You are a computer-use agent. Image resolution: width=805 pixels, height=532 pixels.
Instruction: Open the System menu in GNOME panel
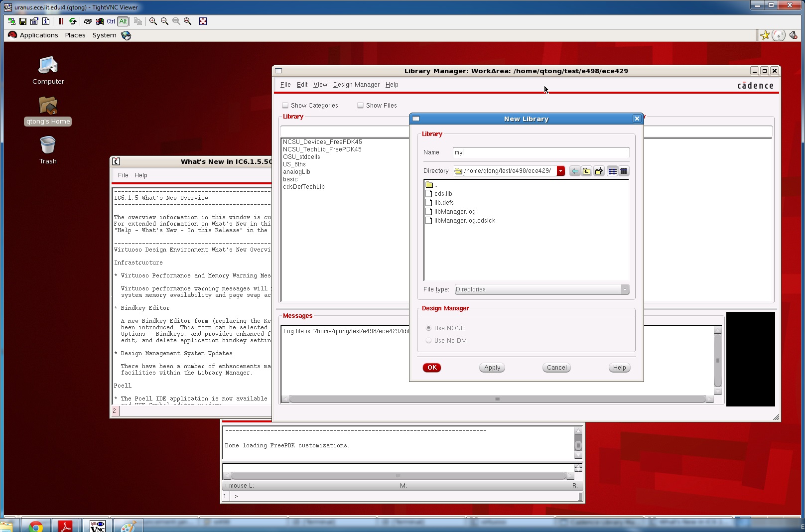pyautogui.click(x=104, y=35)
